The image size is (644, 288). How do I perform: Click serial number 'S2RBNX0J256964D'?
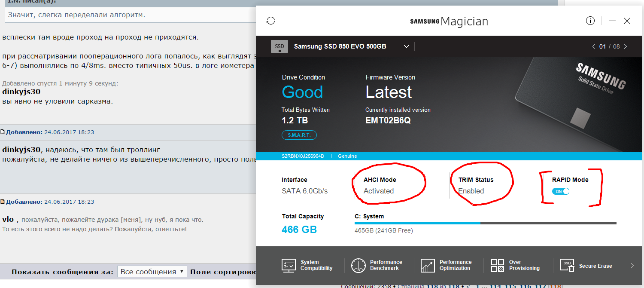[303, 156]
